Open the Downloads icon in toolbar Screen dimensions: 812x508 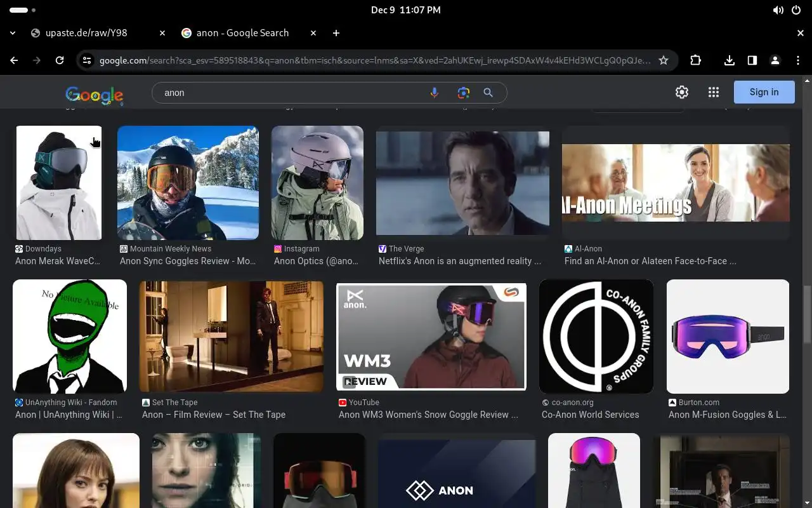(x=730, y=60)
